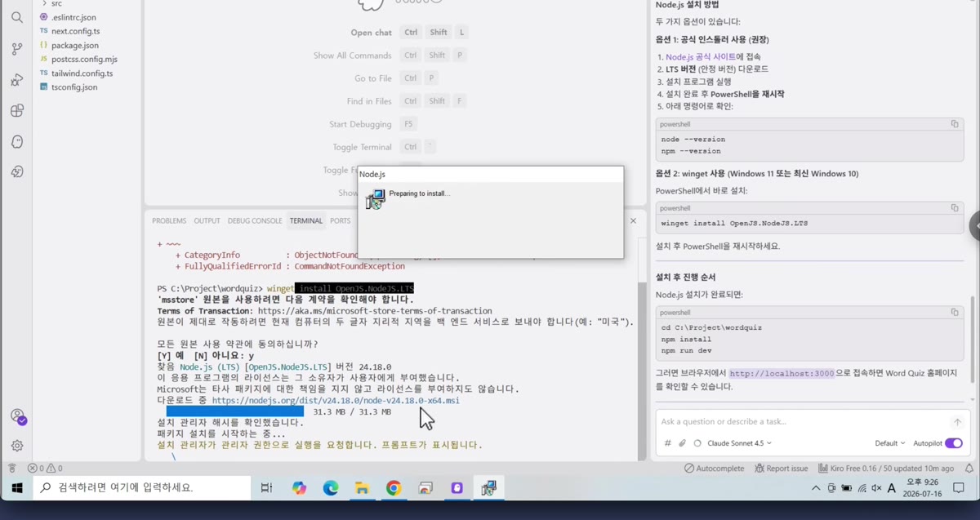The width and height of the screenshot is (980, 520).
Task: Click the volume muted tray icon
Action: point(876,488)
